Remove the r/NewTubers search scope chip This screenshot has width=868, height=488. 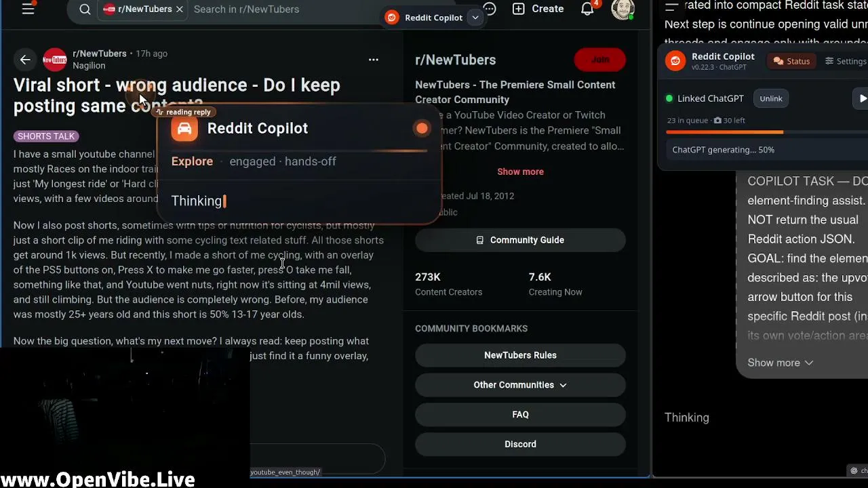[179, 9]
